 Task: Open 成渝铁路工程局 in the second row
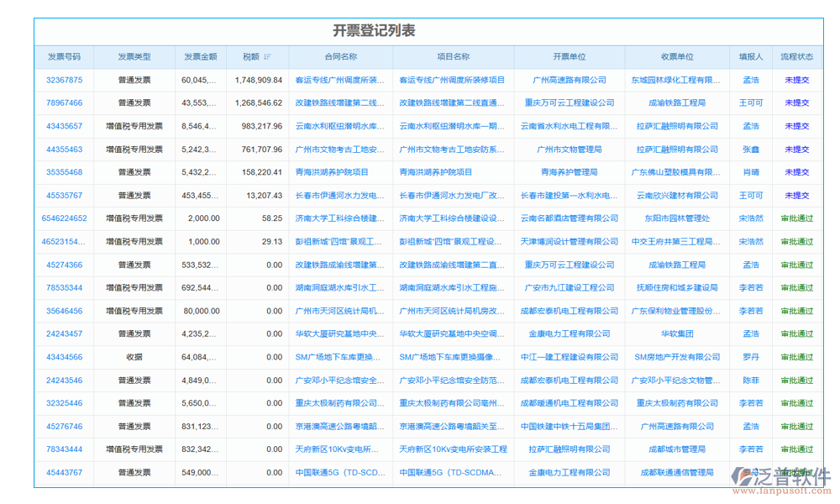(677, 103)
